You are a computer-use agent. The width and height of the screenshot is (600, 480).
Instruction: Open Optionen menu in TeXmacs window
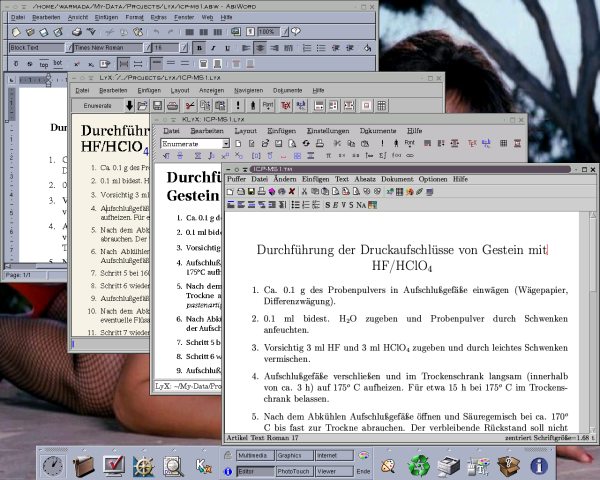coord(432,179)
